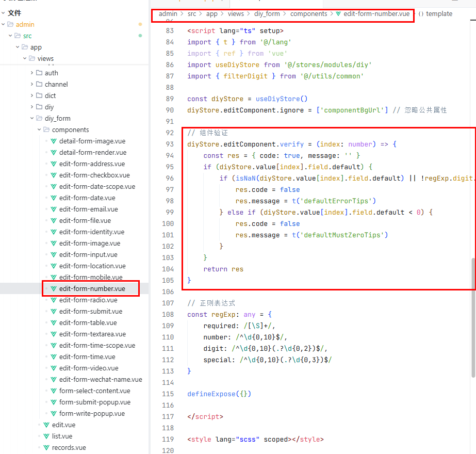Click the Vue file icon in the breadcrumb

(338, 14)
